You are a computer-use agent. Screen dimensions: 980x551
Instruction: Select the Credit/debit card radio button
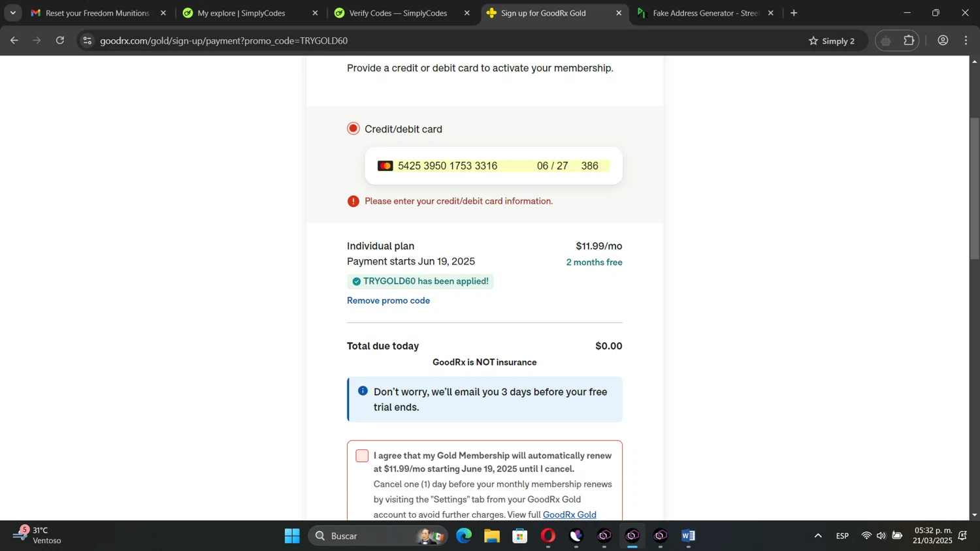point(353,129)
